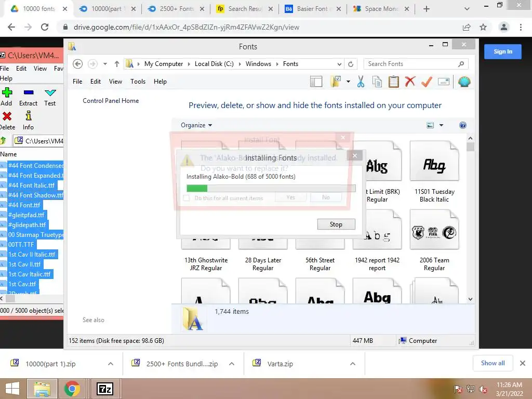This screenshot has width=532, height=399.
Task: Open the File menu in Fonts window
Action: pos(77,82)
